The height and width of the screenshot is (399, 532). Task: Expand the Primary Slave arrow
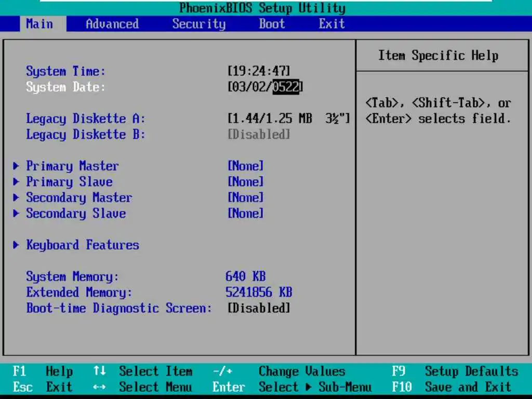[16, 182]
